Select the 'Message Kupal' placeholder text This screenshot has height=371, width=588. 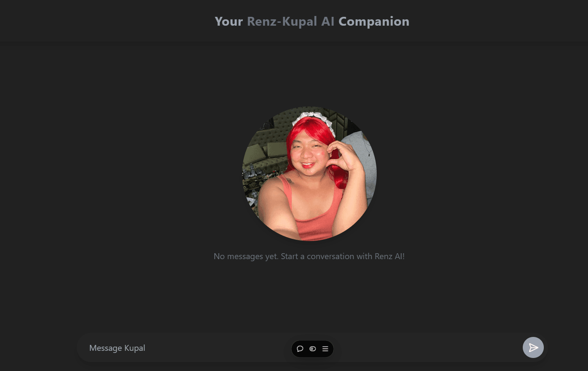coord(117,348)
